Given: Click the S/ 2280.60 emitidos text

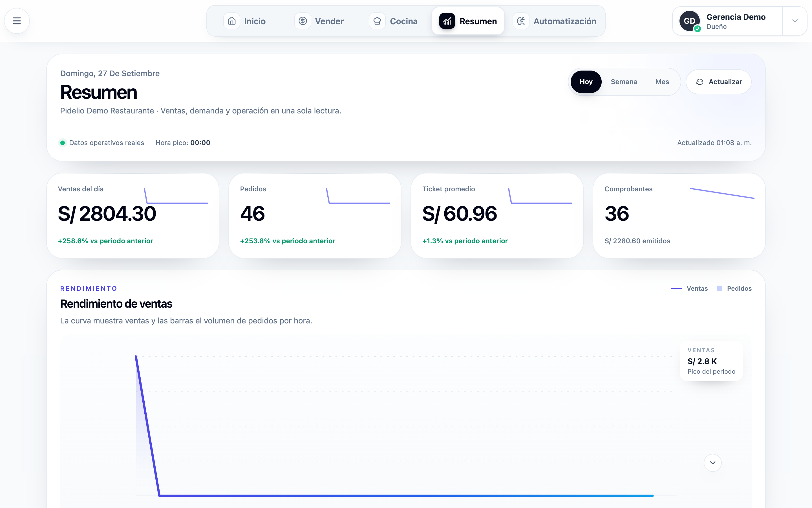Looking at the screenshot, I should coord(637,241).
